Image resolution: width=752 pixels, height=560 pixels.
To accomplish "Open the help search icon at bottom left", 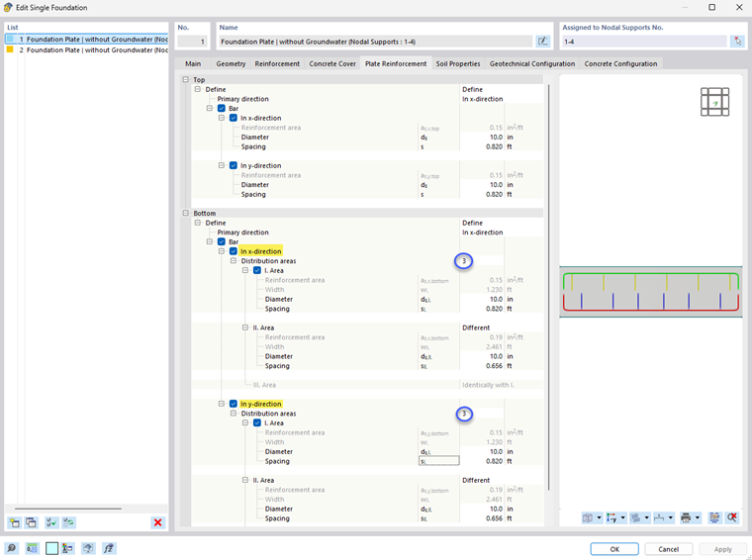I will [x=12, y=548].
